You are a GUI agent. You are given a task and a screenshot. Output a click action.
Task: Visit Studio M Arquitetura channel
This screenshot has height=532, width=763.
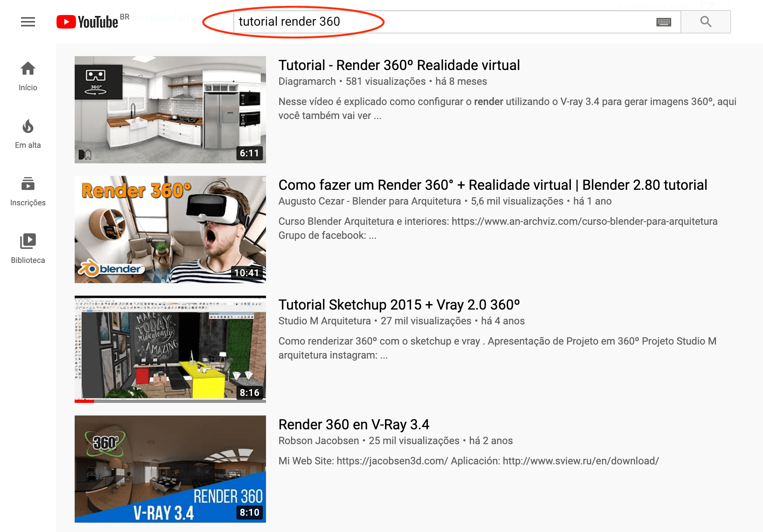(325, 321)
